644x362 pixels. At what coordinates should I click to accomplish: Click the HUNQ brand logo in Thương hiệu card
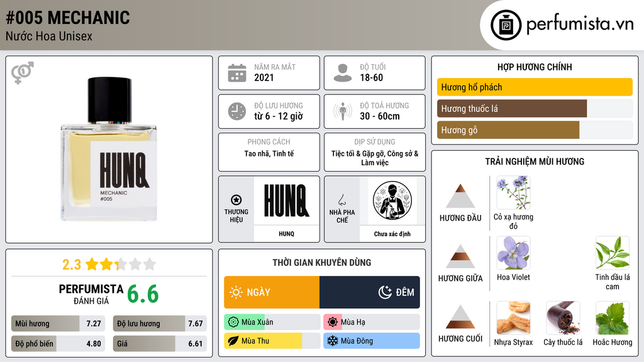click(286, 200)
